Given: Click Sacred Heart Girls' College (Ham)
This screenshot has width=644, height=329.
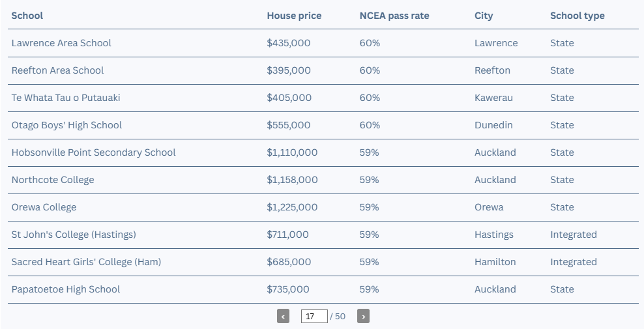Looking at the screenshot, I should click(86, 262).
